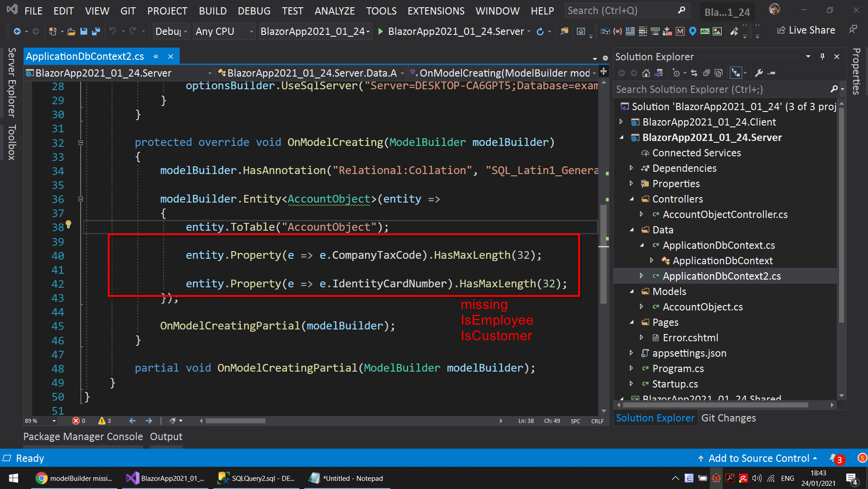868x489 pixels.
Task: Collapse the BlazorApp2021_01_24.Server project node
Action: (x=621, y=137)
